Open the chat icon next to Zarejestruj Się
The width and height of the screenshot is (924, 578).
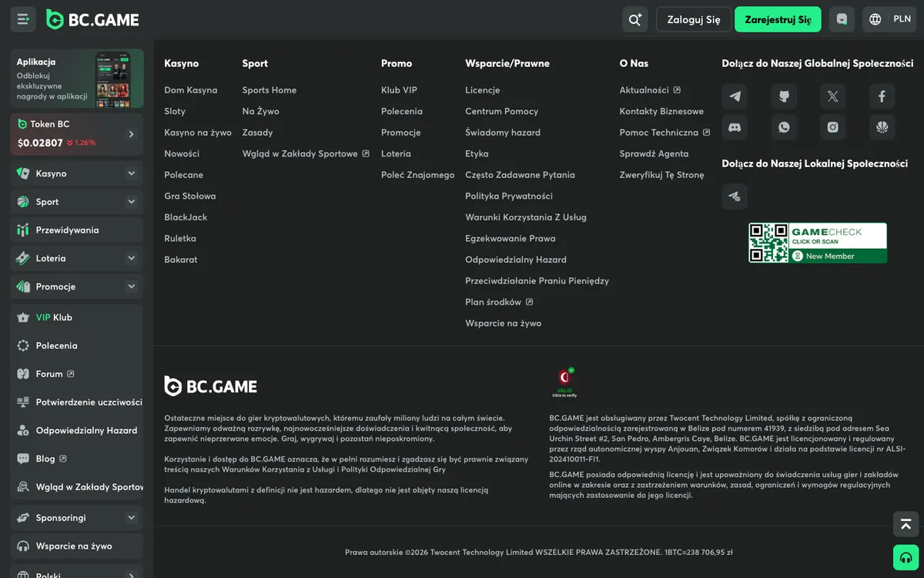(x=842, y=19)
